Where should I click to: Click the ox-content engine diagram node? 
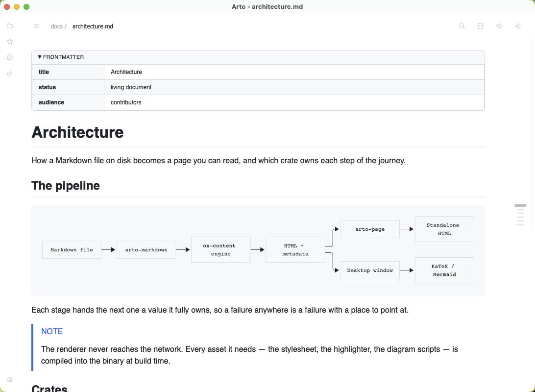[x=221, y=250]
